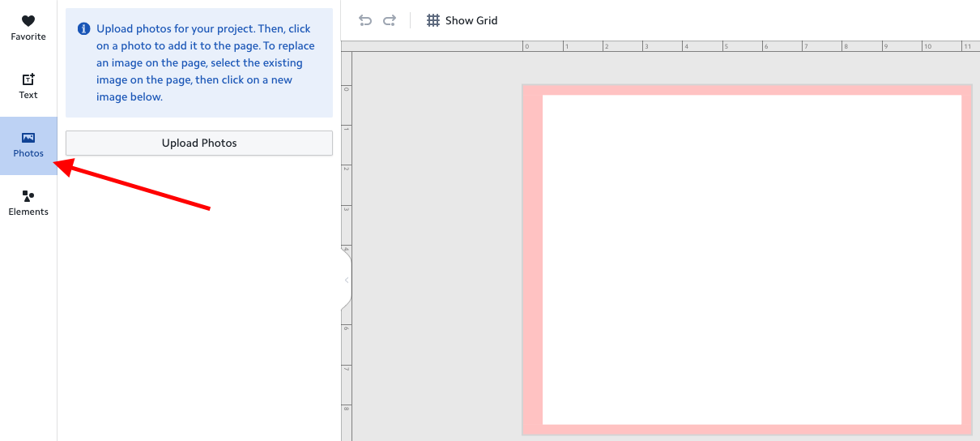Image resolution: width=980 pixels, height=441 pixels.
Task: Click the Text label in sidebar
Action: pos(28,95)
